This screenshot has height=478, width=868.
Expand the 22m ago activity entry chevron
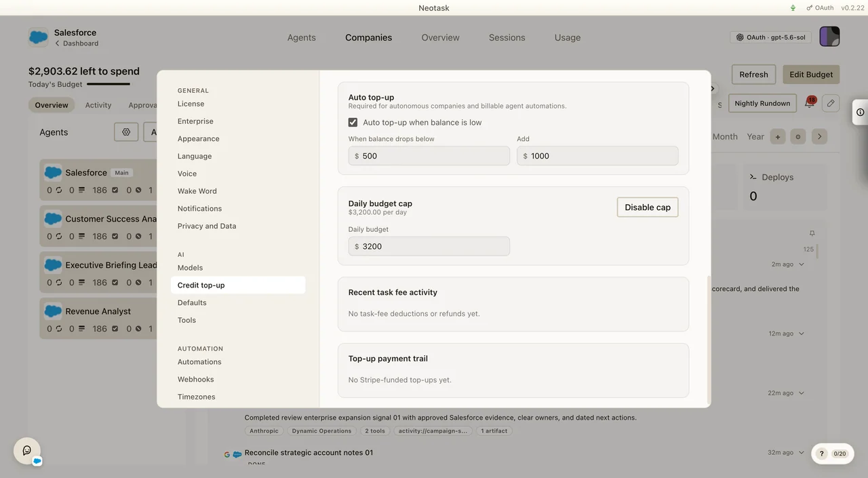tap(802, 393)
